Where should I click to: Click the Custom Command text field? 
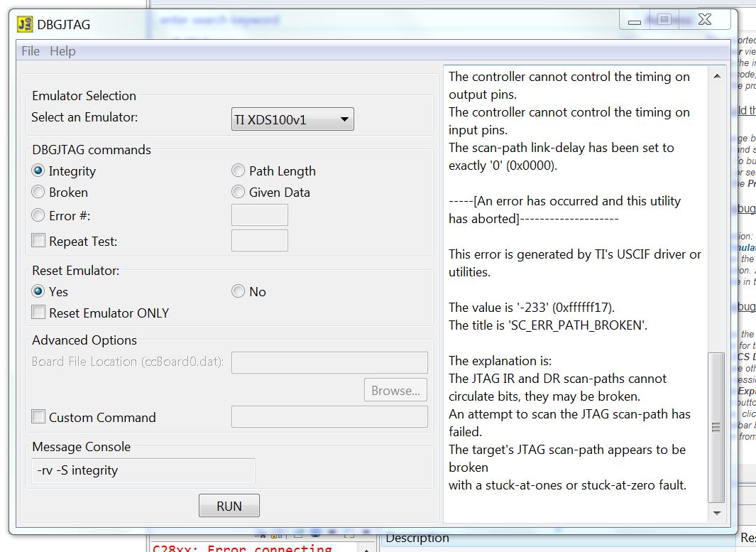[329, 416]
